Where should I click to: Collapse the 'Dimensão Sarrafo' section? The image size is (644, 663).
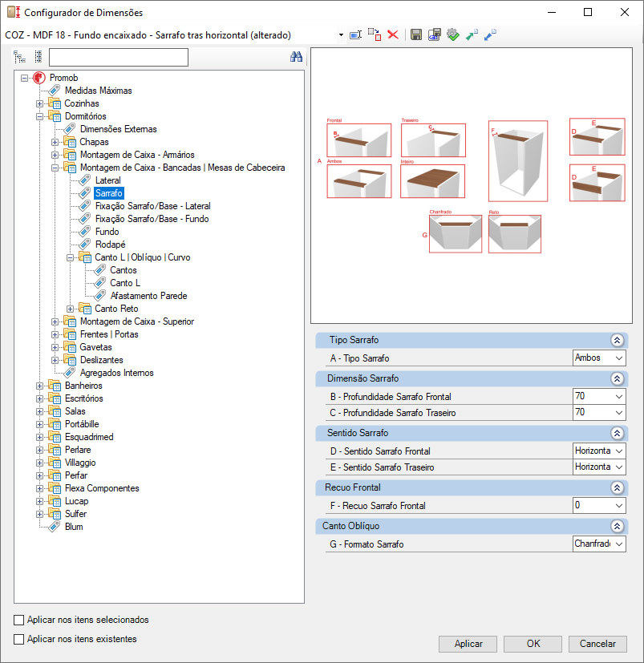617,378
